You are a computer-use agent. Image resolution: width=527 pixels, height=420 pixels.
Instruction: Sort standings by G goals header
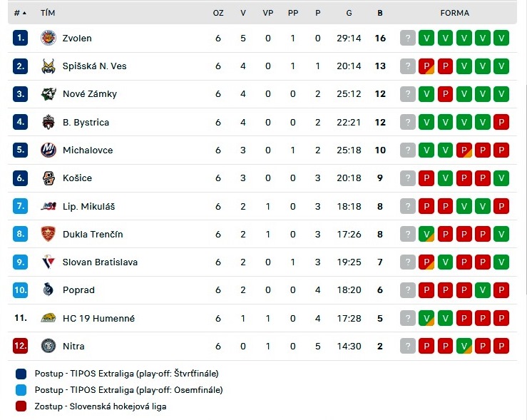[349, 13]
